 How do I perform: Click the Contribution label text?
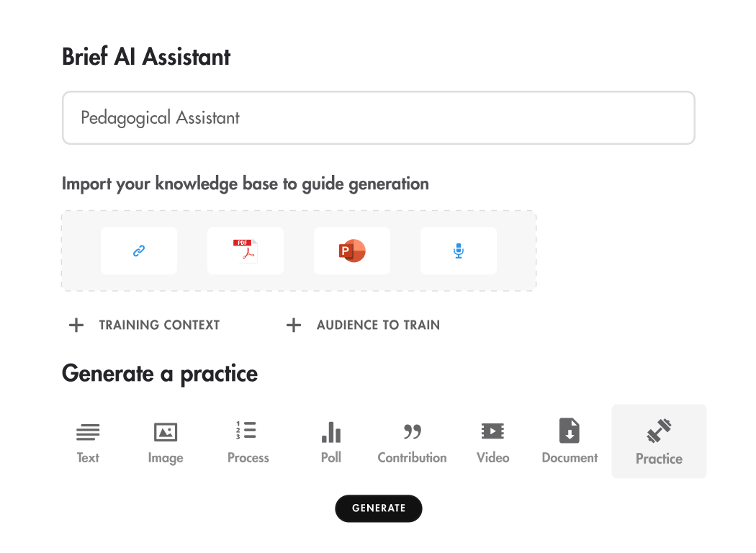412,458
